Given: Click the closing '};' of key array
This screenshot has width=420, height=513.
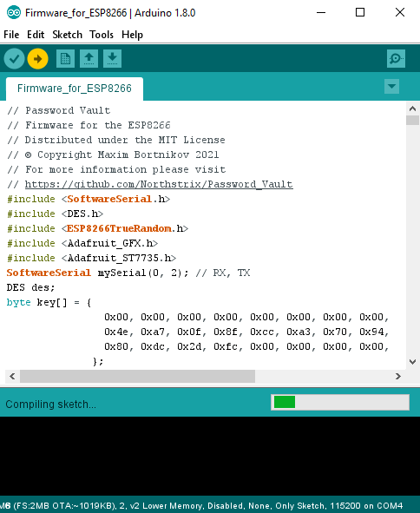Looking at the screenshot, I should pos(98,361).
